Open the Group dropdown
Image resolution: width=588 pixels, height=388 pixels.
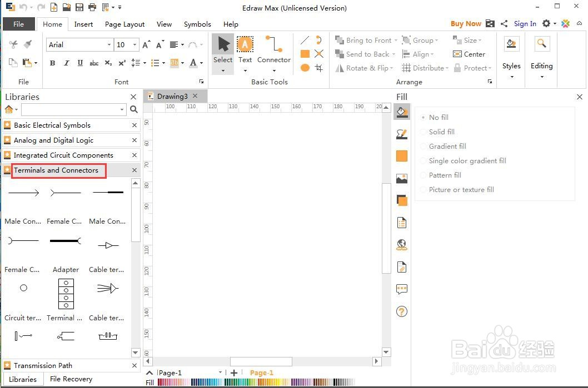420,40
